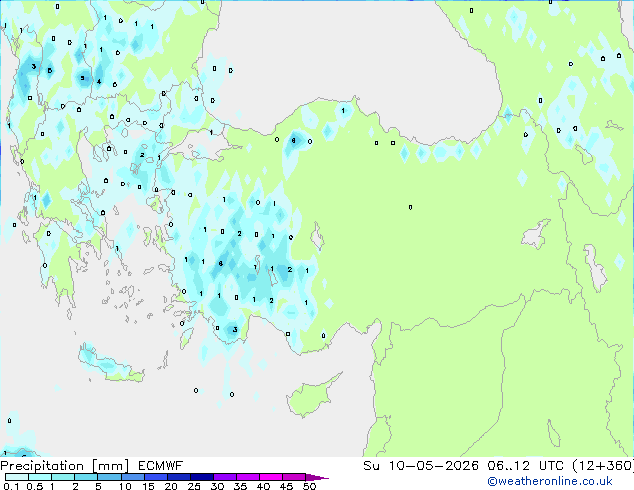Screen dimensions: 634x490
Task: Pick the magenta arrow tip at legend's 50 end
Action: [x=322, y=478]
